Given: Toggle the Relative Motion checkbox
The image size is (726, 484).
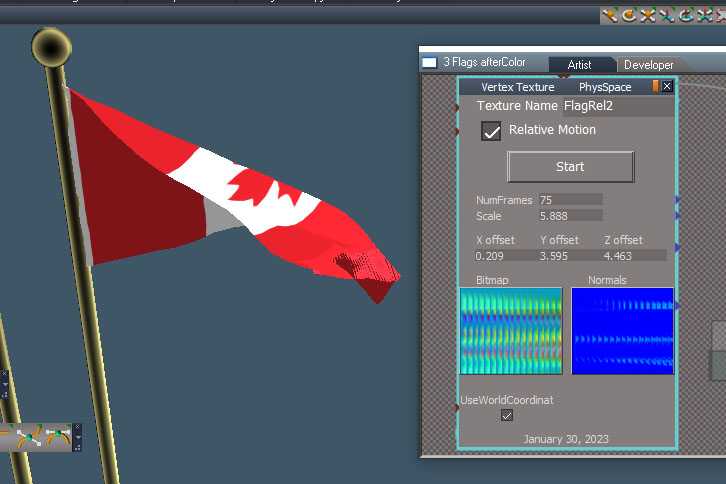Looking at the screenshot, I should click(491, 131).
